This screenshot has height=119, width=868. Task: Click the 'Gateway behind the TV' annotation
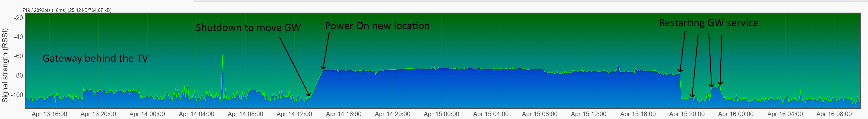point(95,59)
